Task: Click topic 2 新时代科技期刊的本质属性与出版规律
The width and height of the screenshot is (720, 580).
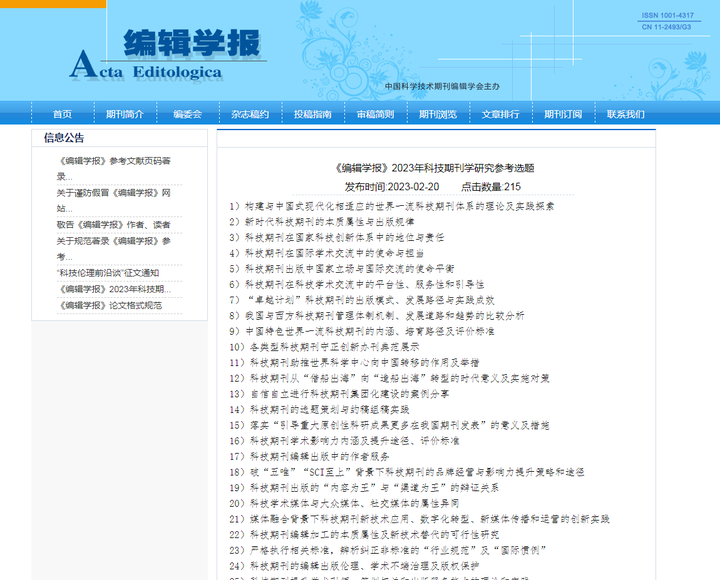Action: click(x=322, y=222)
